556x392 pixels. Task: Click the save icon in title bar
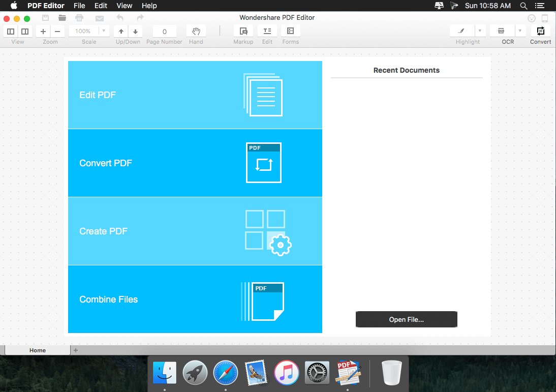coord(45,17)
